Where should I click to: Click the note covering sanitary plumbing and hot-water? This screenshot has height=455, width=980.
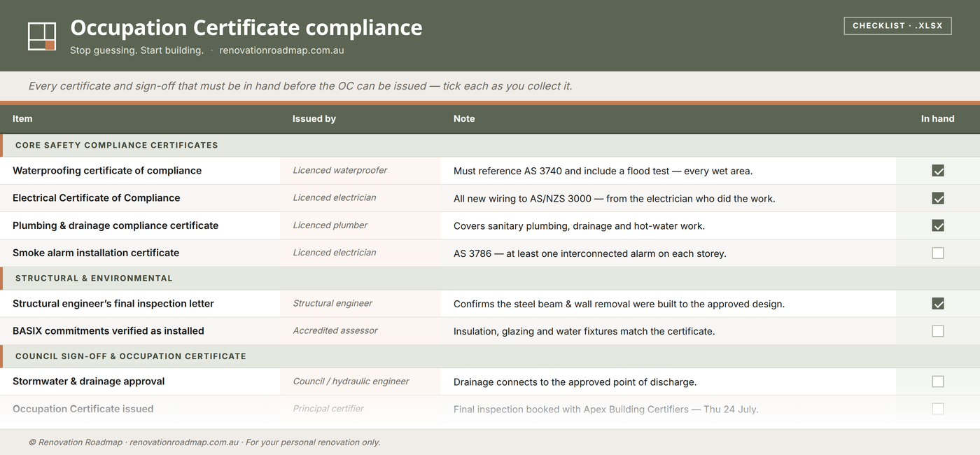pyautogui.click(x=580, y=226)
